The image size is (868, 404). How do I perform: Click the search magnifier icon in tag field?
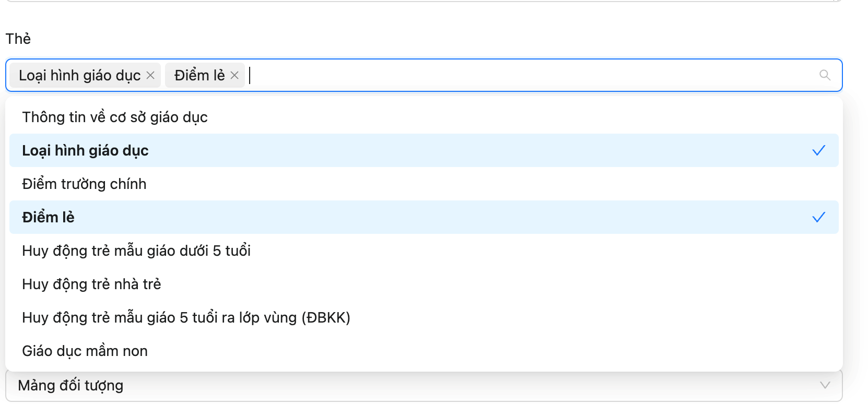[x=825, y=75]
